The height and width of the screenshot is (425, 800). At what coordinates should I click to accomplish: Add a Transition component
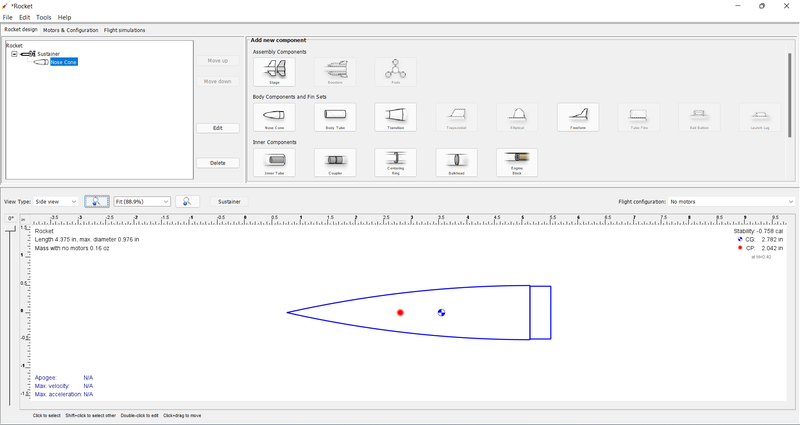click(x=395, y=117)
